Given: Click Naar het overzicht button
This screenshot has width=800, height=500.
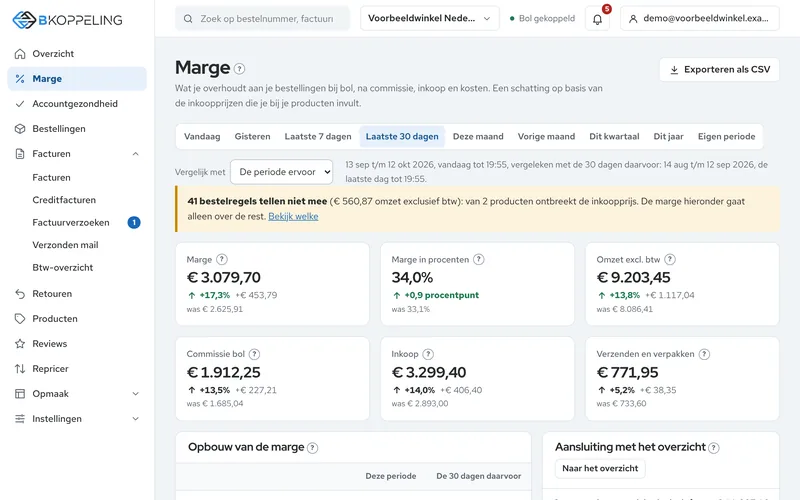Looking at the screenshot, I should (600, 468).
